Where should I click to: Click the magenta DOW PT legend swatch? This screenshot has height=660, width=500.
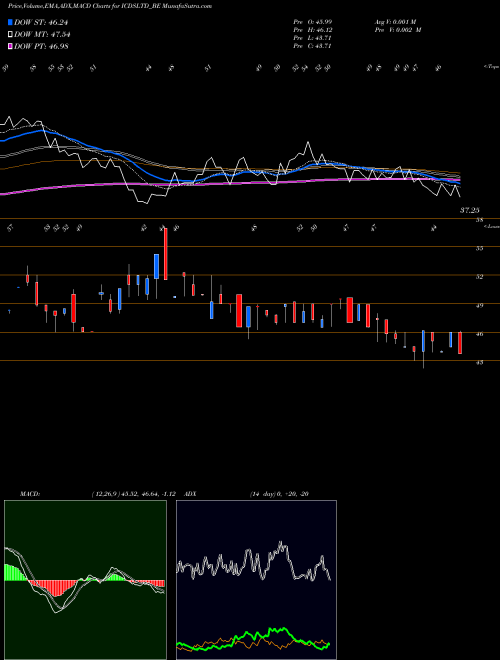(10, 46)
